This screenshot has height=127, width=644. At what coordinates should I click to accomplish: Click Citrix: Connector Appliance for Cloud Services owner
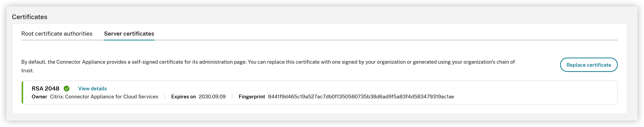pyautogui.click(x=104, y=97)
